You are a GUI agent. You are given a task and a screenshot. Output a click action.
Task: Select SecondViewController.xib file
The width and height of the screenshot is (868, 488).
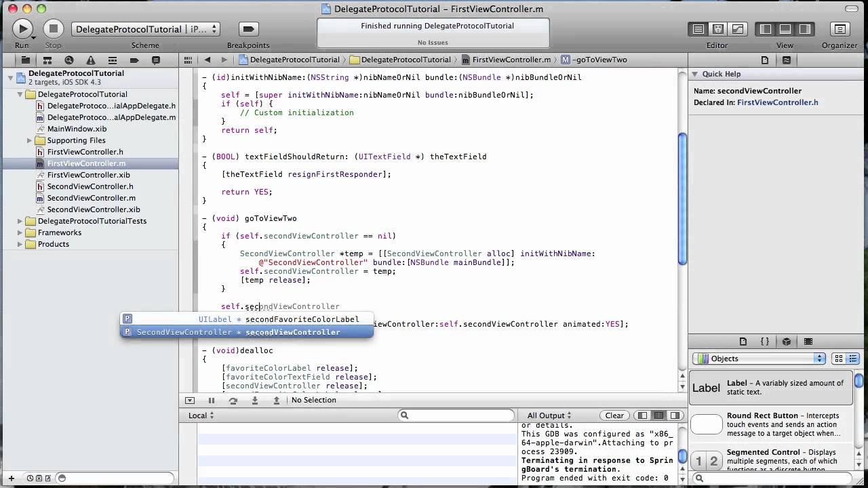point(94,209)
